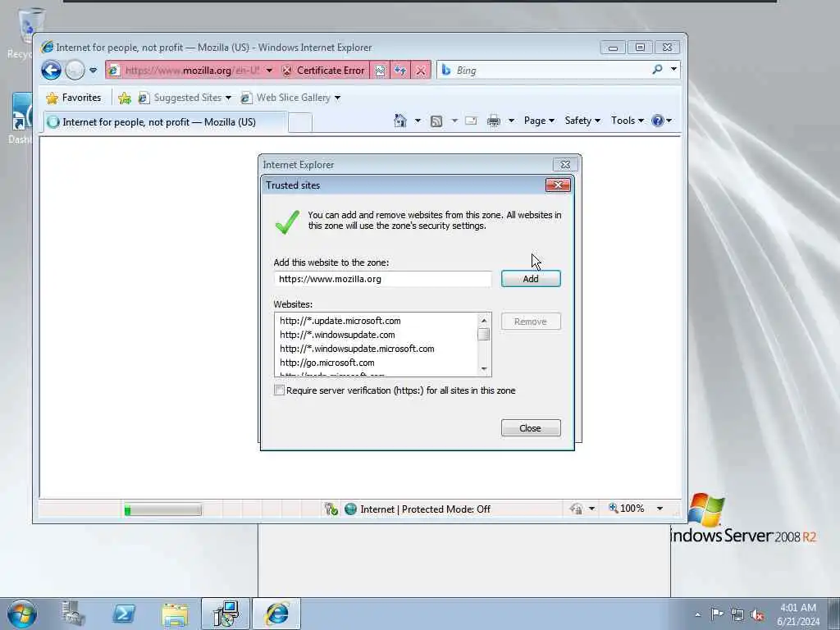Show hidden tray icons arrow

click(697, 614)
